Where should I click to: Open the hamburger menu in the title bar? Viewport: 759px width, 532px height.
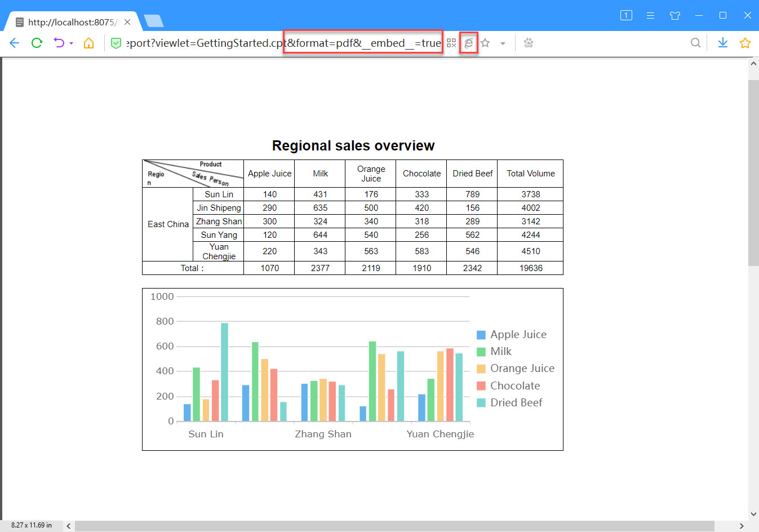click(x=650, y=15)
